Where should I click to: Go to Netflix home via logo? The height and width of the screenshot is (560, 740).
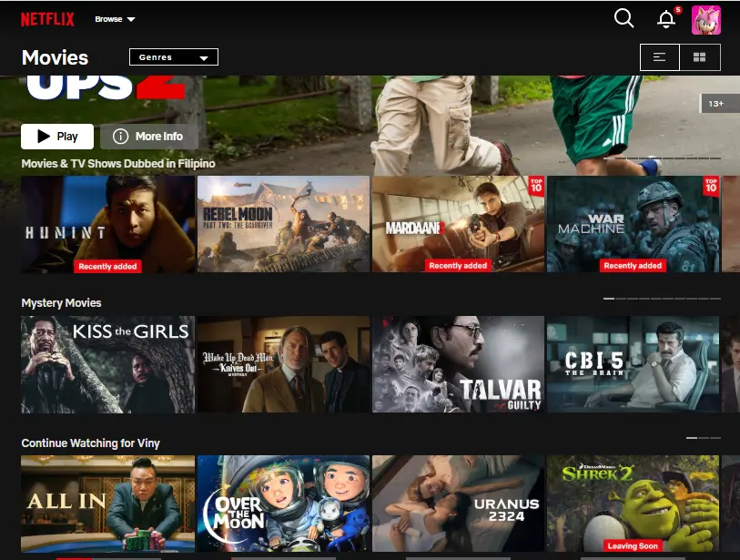(x=47, y=19)
